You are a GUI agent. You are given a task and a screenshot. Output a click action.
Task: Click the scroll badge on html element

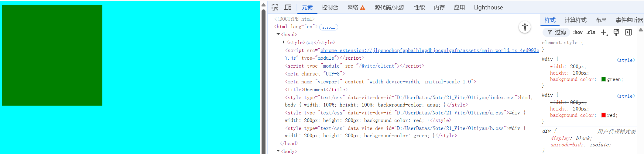coord(328,27)
